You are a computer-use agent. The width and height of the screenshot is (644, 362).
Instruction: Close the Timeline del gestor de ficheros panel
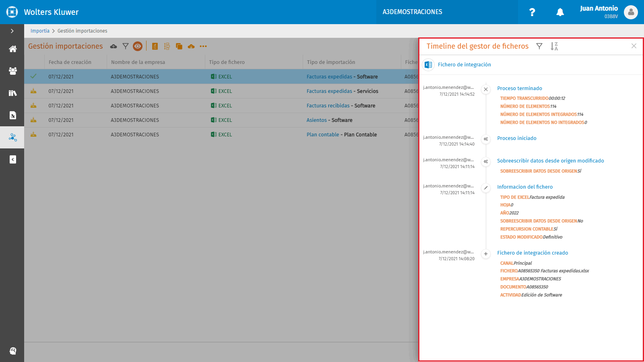[634, 46]
